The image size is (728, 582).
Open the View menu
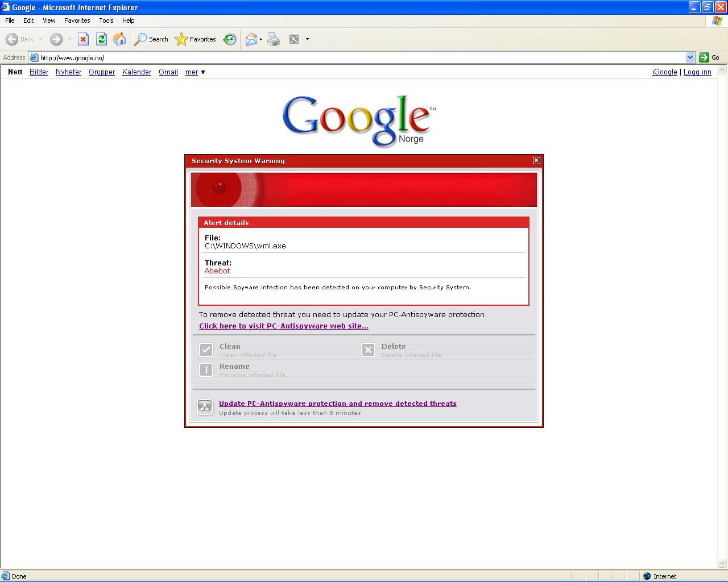coord(49,20)
